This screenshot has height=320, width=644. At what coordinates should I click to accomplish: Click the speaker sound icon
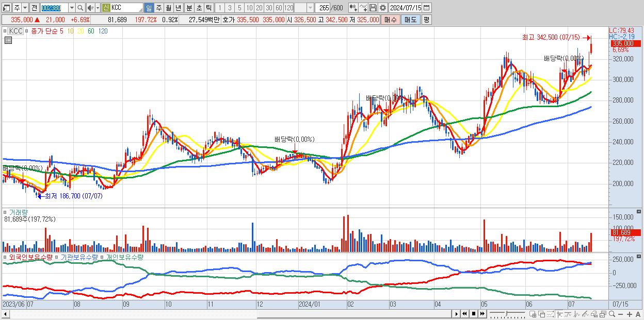click(x=90, y=8)
